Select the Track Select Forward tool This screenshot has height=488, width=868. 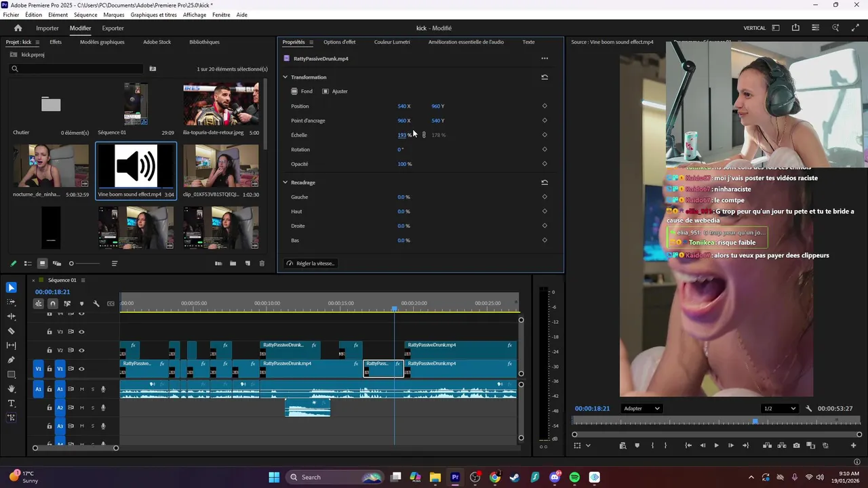[x=12, y=302]
